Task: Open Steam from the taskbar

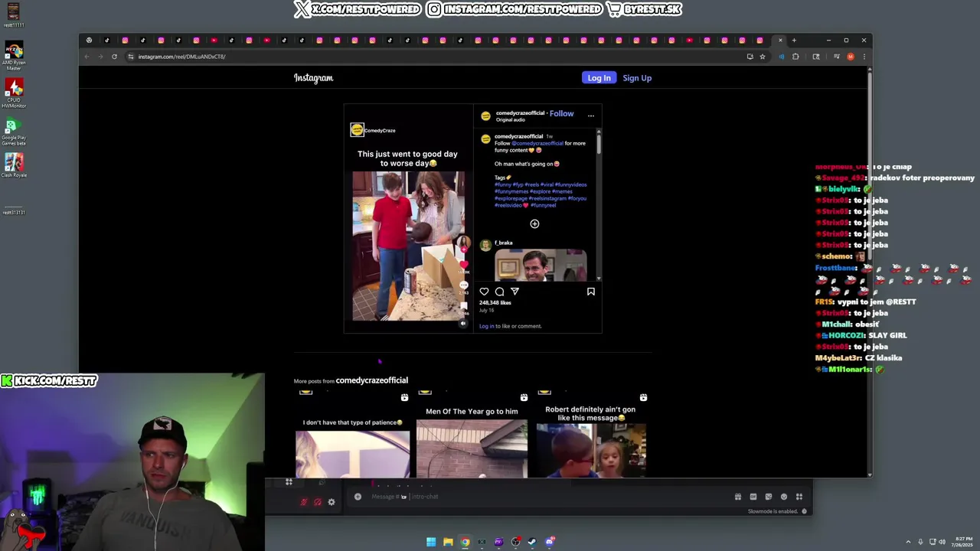Action: tap(532, 542)
